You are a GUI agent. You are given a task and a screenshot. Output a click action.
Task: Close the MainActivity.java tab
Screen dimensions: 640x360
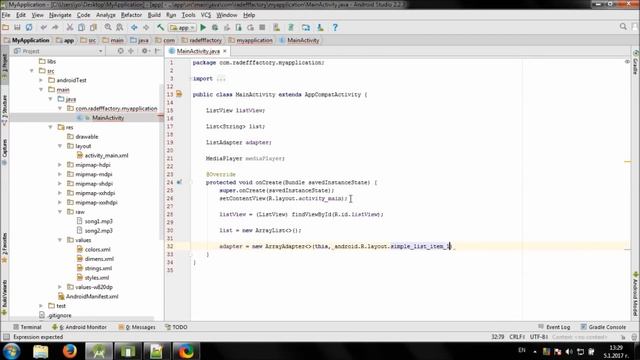pos(224,51)
